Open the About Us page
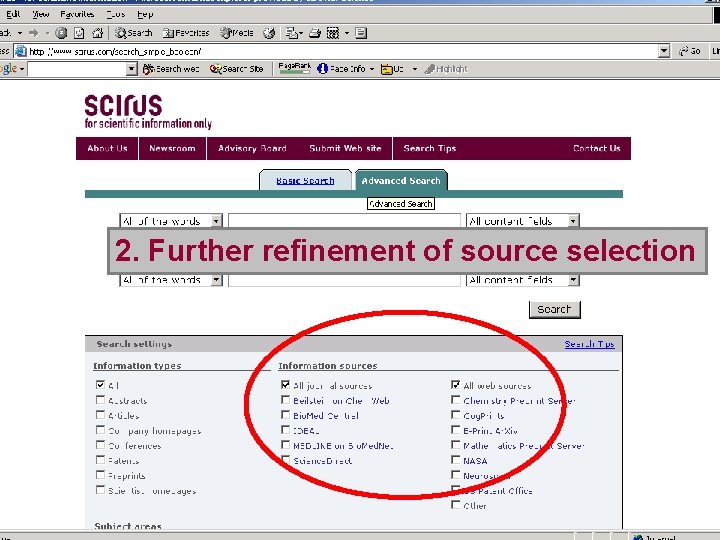The width and height of the screenshot is (720, 540). [107, 148]
